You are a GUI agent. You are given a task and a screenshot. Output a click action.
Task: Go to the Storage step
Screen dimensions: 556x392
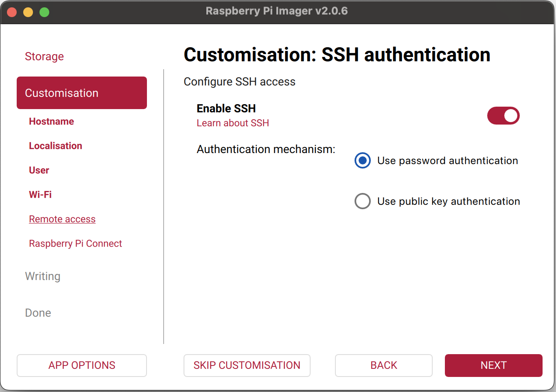pyautogui.click(x=44, y=56)
